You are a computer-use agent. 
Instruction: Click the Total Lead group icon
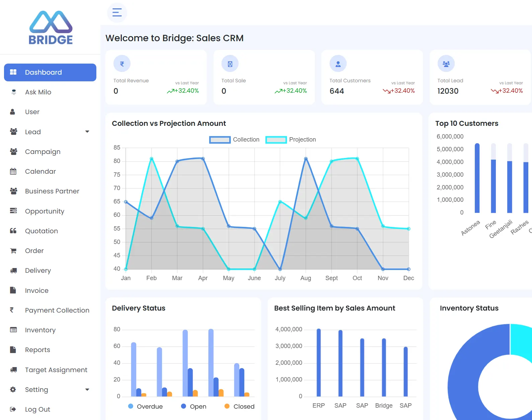click(x=446, y=64)
